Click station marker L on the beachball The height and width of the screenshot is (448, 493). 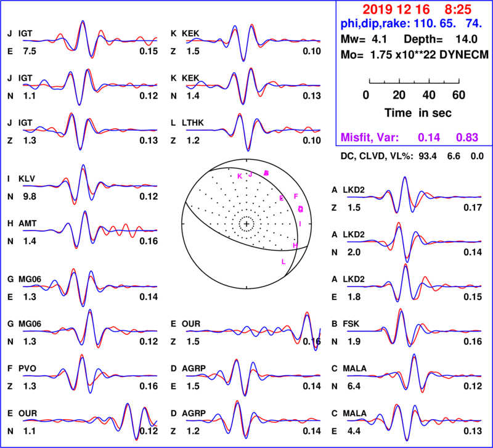pyautogui.click(x=283, y=261)
